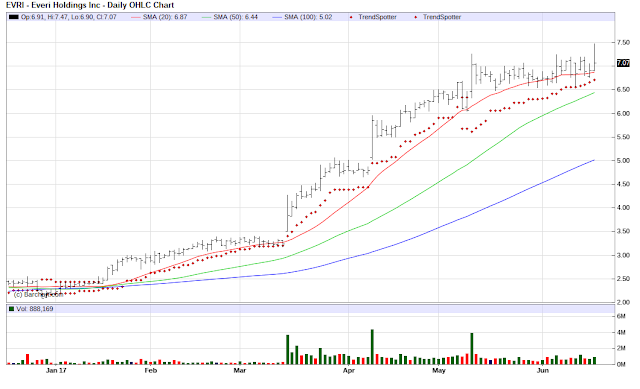Select the SMA (100): 5.02 legend label

click(x=308, y=17)
